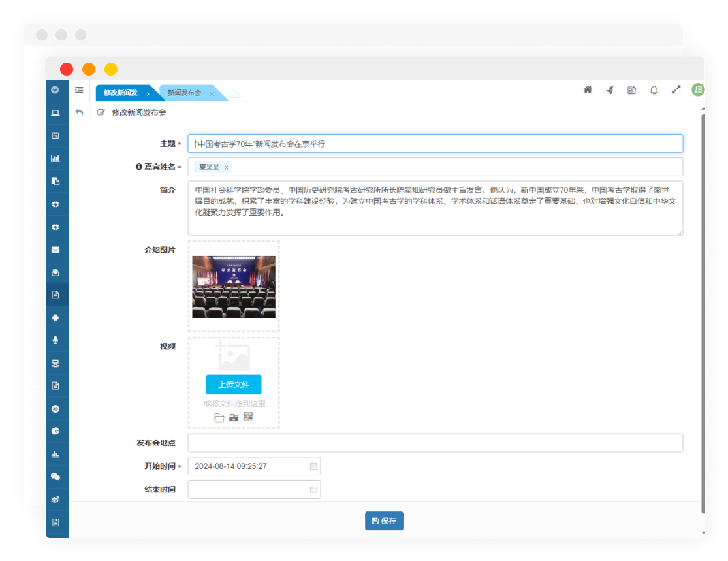
Task: Switch to the 新闻发布会 tab
Action: [185, 93]
